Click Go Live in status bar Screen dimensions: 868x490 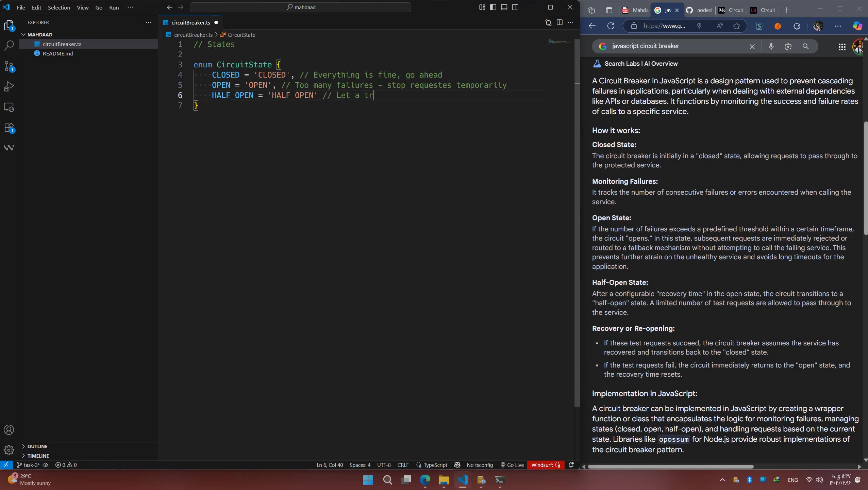click(512, 465)
